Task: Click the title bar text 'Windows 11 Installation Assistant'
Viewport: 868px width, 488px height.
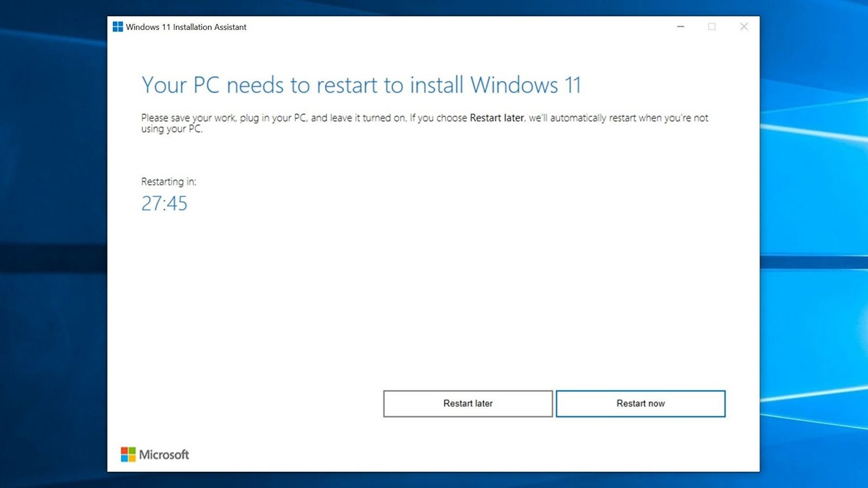Action: [x=186, y=27]
